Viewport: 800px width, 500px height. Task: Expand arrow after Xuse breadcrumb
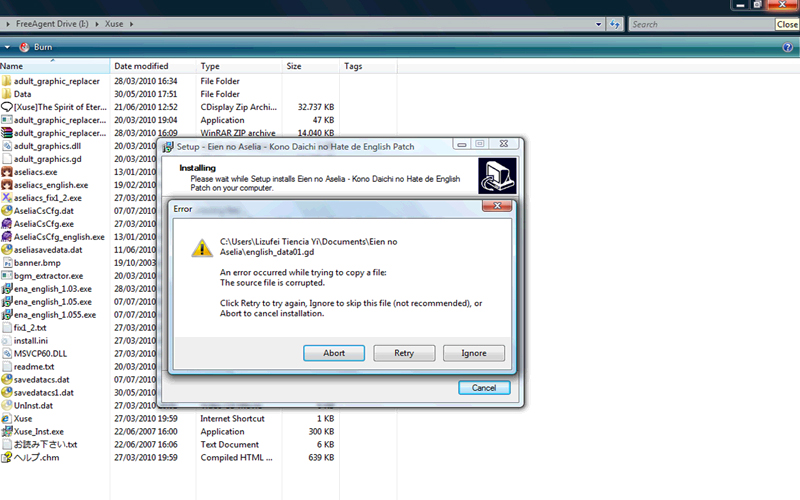(131, 24)
